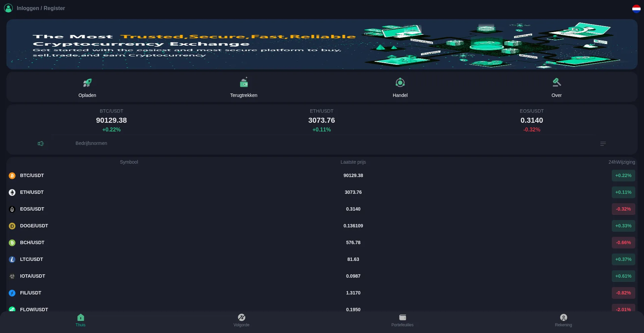Expand the announcements list menu icon
Image resolution: width=644 pixels, height=333 pixels.
(x=603, y=144)
